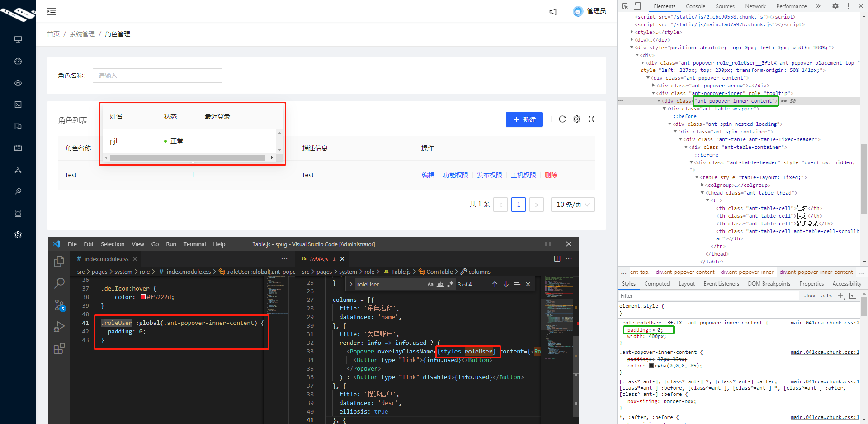Toggle Find in Selection in the VS Code find widget
Image resolution: width=868 pixels, height=424 pixels.
(x=517, y=284)
